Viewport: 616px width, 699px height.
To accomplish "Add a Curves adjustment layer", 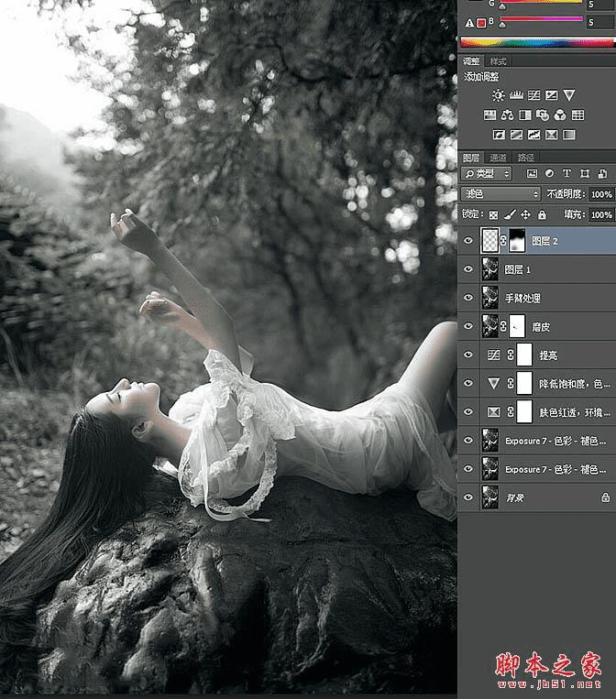I will tap(533, 95).
